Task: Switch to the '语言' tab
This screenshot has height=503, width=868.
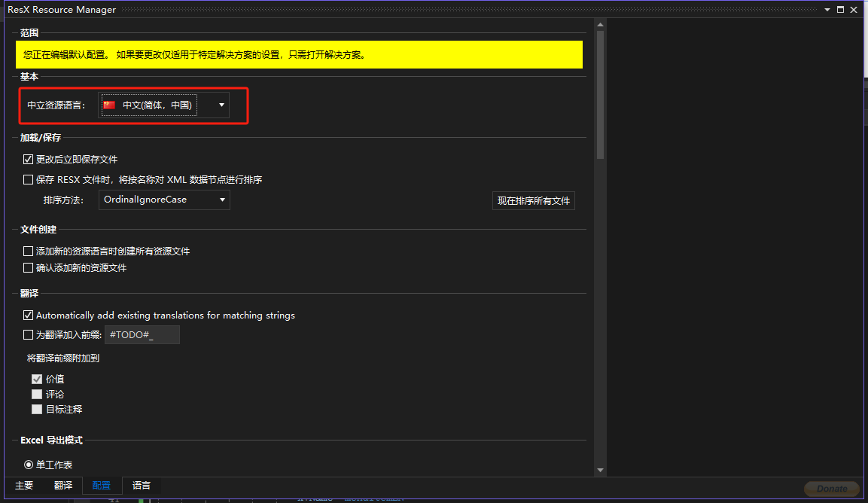Action: click(x=142, y=486)
